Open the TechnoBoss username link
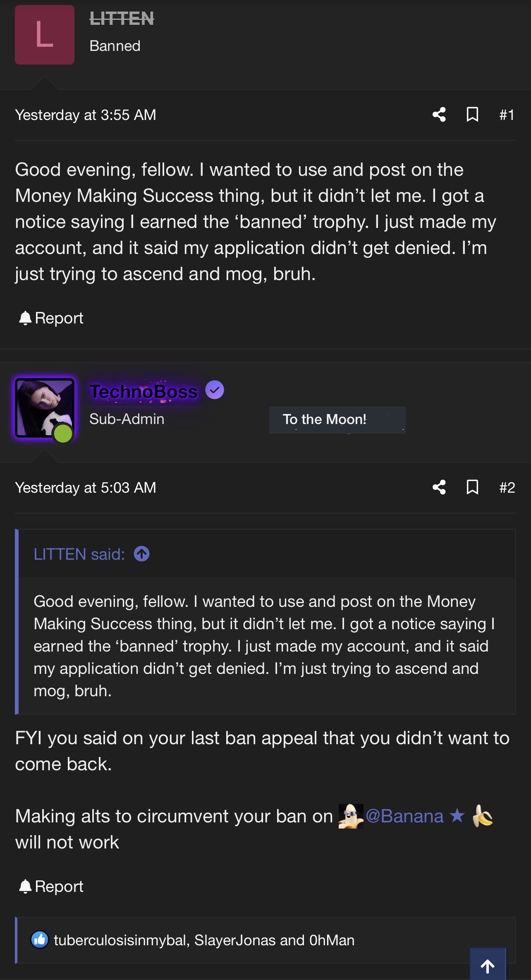The width and height of the screenshot is (531, 980). 144,391
